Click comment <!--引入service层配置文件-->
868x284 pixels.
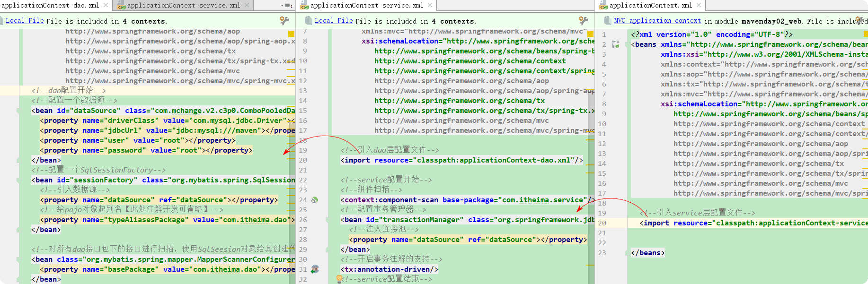point(698,213)
